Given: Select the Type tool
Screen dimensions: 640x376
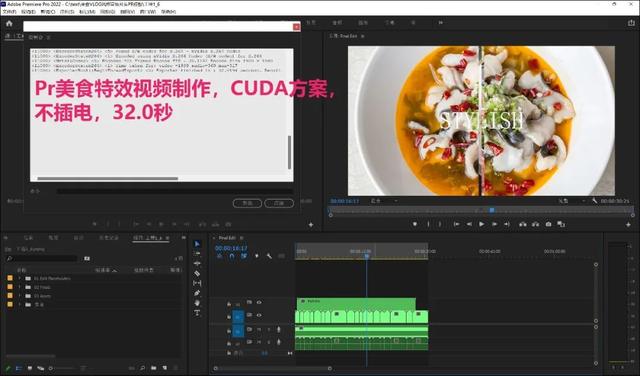Looking at the screenshot, I should (197, 313).
